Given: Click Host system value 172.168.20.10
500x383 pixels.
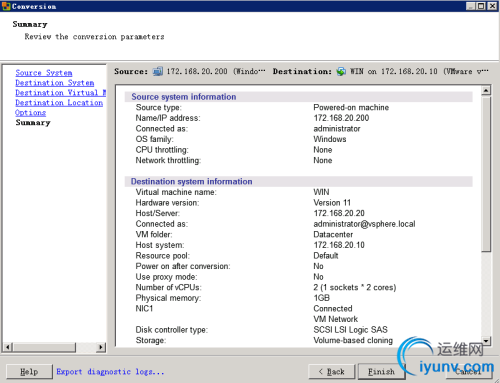Looking at the screenshot, I should pos(339,245).
